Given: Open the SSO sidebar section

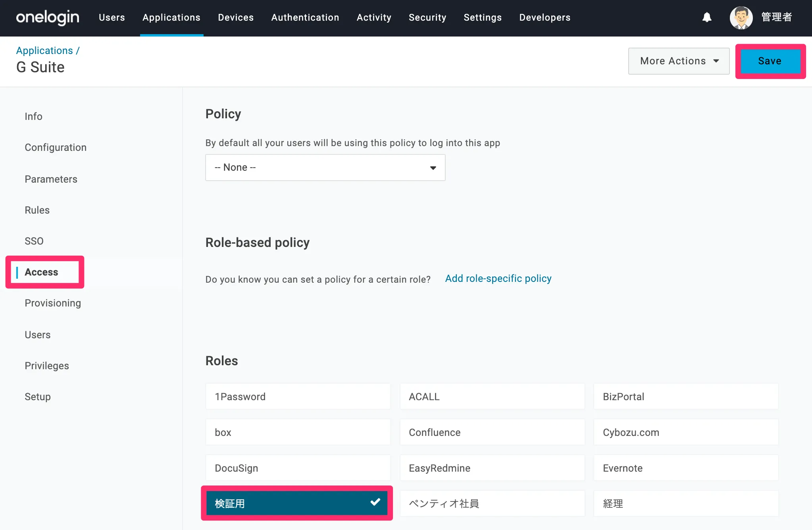Looking at the screenshot, I should (x=34, y=241).
